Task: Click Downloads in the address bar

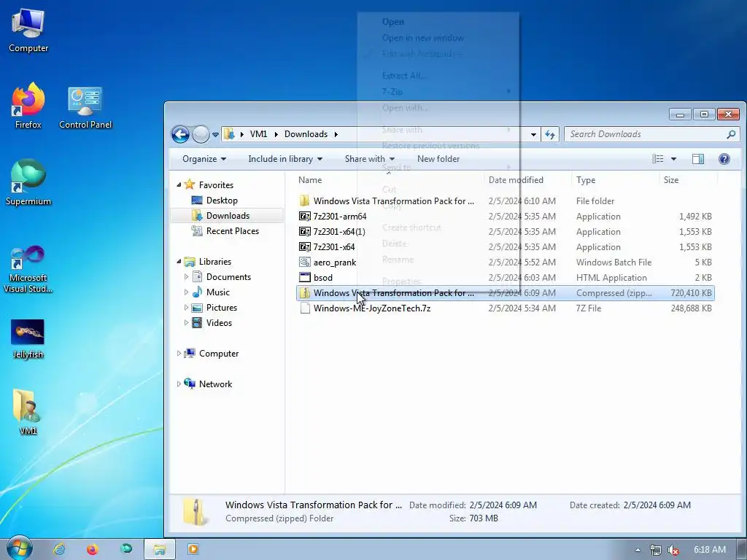Action: coord(306,134)
